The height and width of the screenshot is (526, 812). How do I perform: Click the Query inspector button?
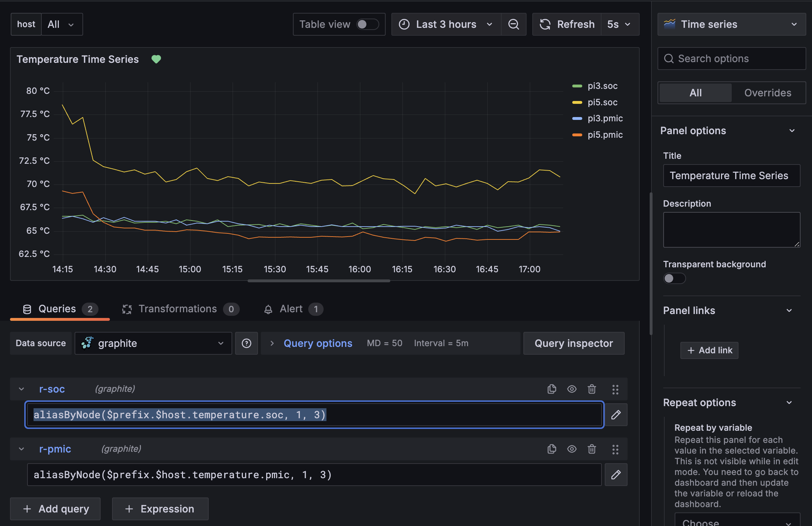pos(574,343)
